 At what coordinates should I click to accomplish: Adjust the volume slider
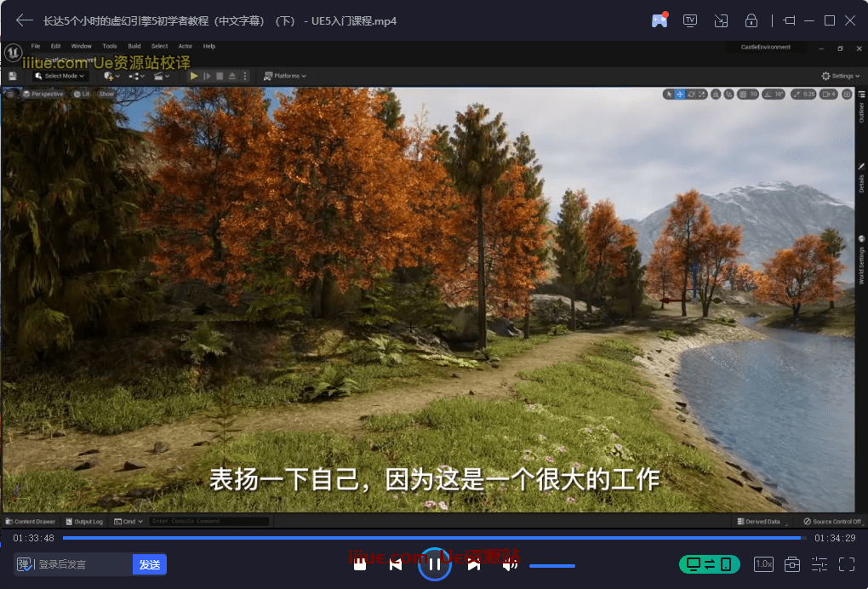tap(551, 566)
